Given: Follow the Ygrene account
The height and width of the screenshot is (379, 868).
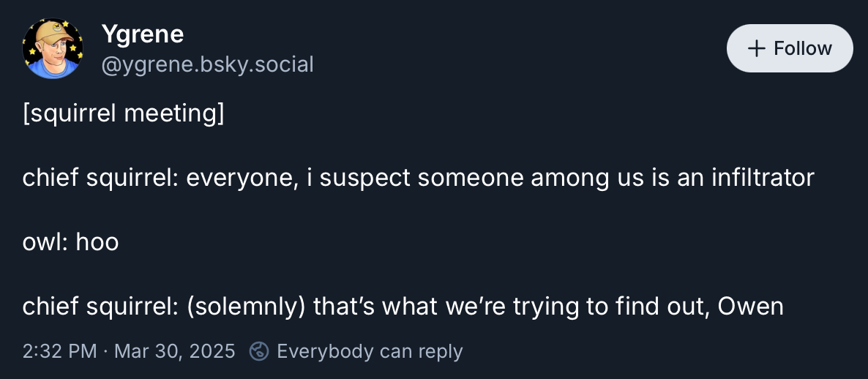Looking at the screenshot, I should (x=789, y=48).
